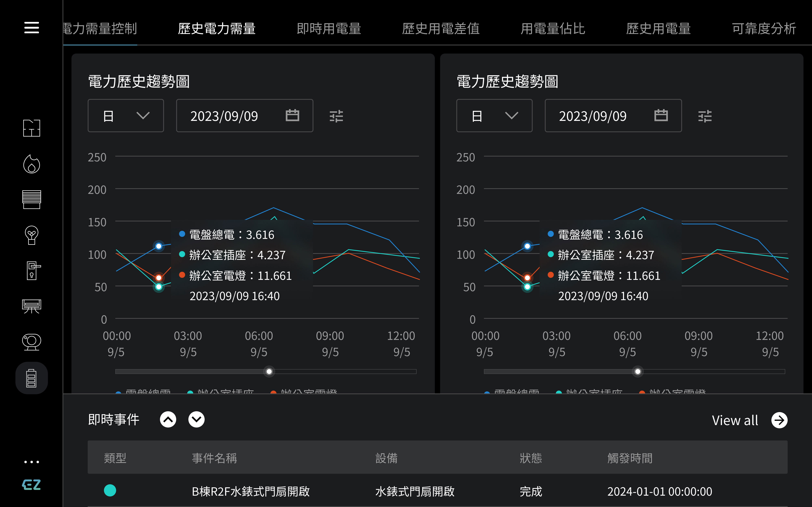The width and height of the screenshot is (812, 507).
Task: Click left chart time range slider handle
Action: coord(269,372)
